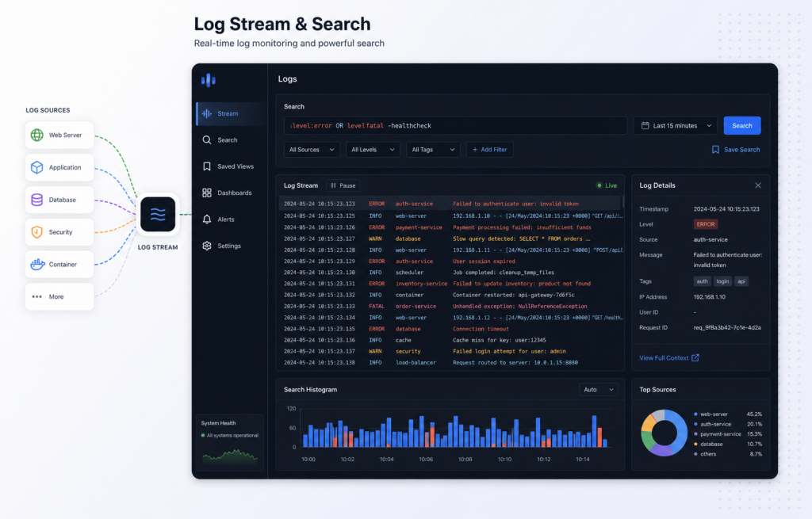This screenshot has height=519, width=812.
Task: Click the Log Stream wave tile
Action: [158, 214]
